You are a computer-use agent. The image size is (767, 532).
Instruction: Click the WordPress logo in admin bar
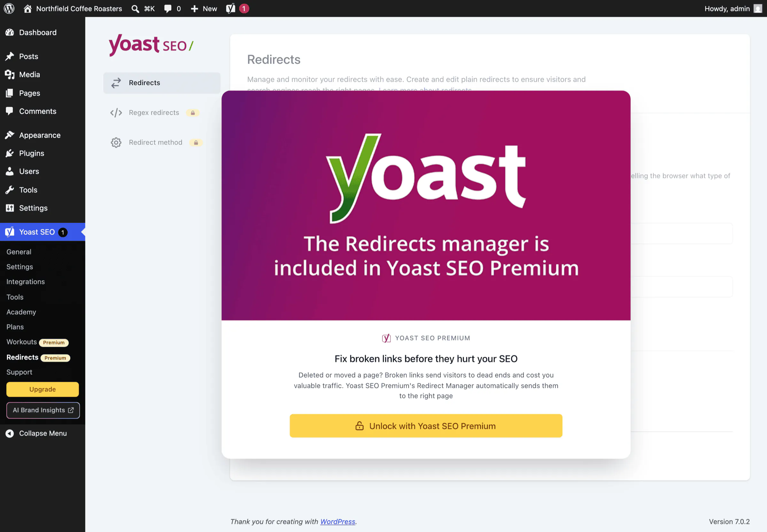tap(9, 9)
